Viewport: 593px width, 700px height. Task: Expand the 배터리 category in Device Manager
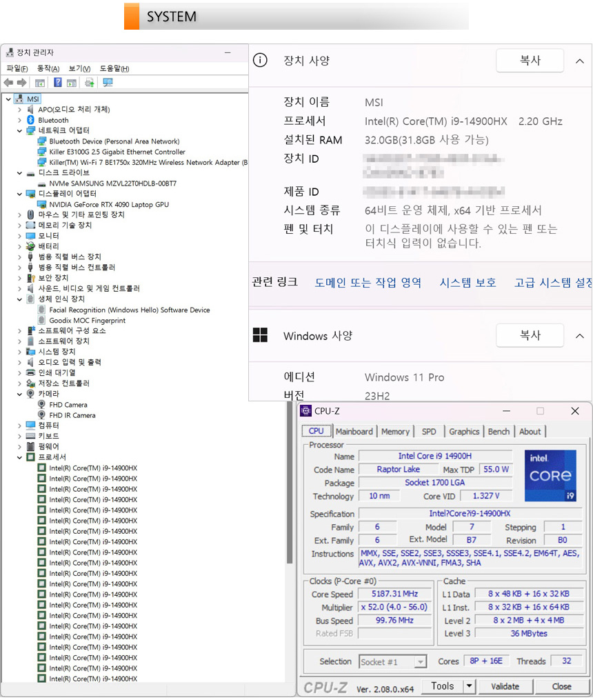(x=20, y=246)
